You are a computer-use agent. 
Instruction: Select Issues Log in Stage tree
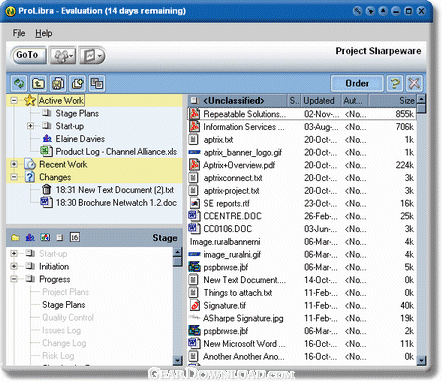pos(61,330)
